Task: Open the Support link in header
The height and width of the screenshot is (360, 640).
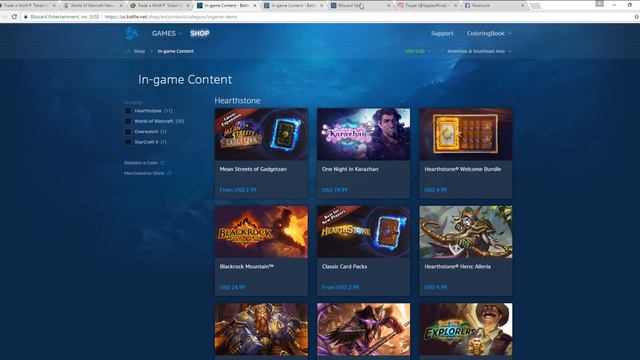Action: click(442, 33)
